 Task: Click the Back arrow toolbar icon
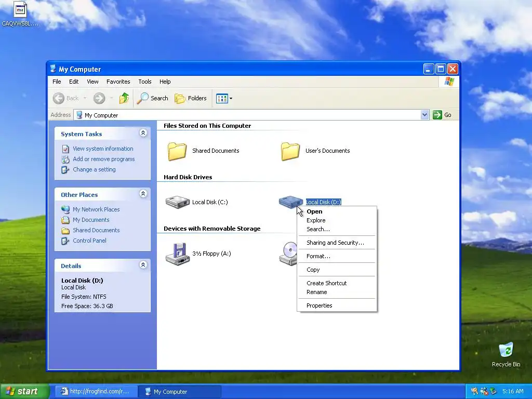tap(58, 98)
